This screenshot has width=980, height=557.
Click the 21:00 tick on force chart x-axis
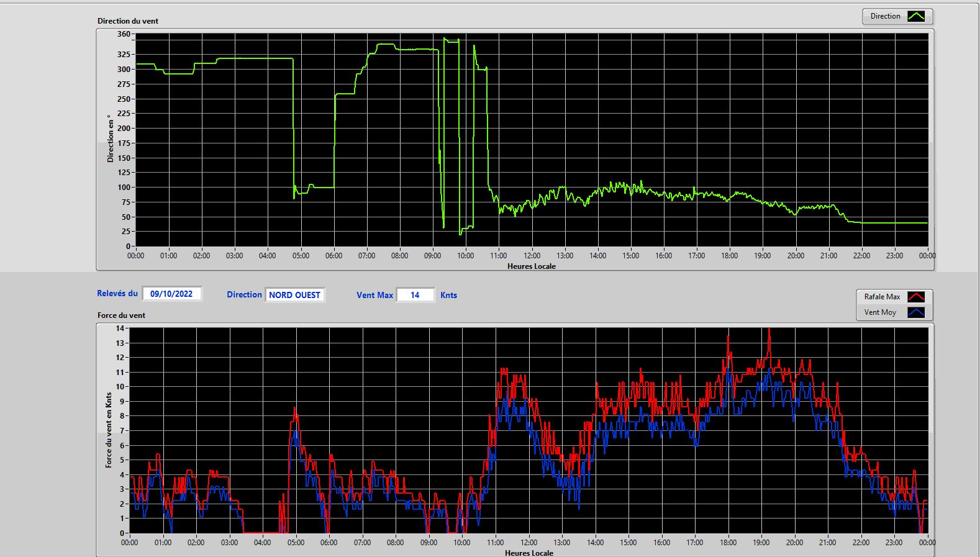point(828,542)
